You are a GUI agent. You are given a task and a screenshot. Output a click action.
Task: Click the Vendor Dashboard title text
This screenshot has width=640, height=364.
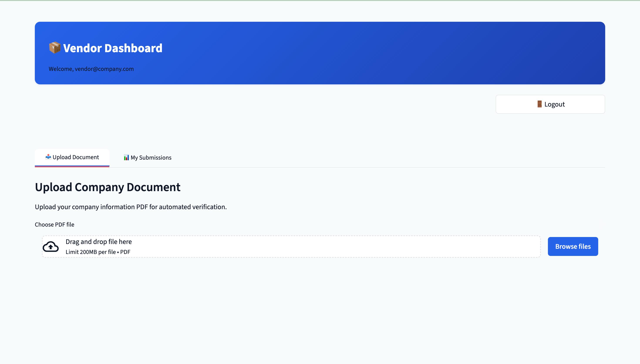(x=113, y=48)
